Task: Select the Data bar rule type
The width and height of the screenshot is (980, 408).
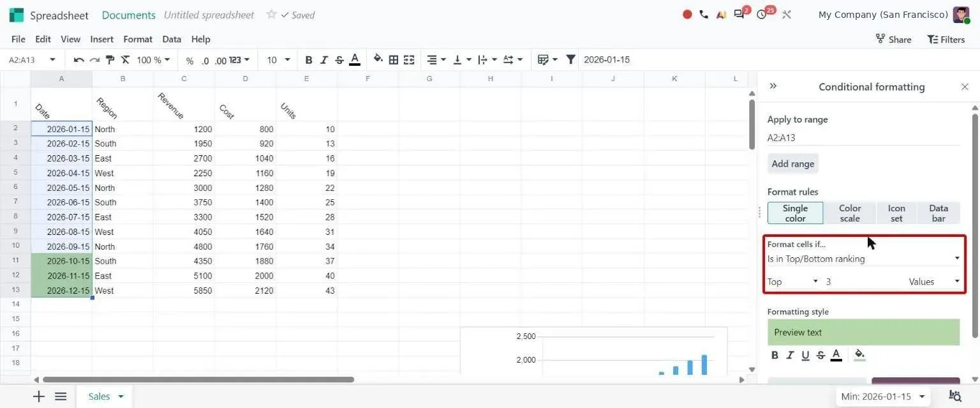Action: coord(939,213)
